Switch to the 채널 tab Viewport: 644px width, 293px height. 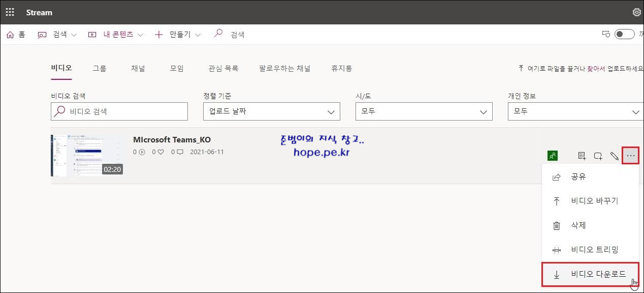[x=138, y=68]
